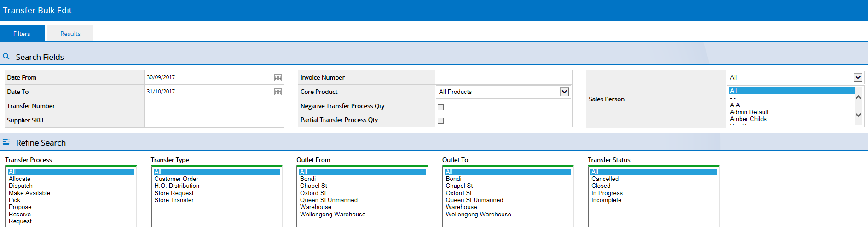Select the Filters tab
Screen dimensions: 868x227
[22, 34]
